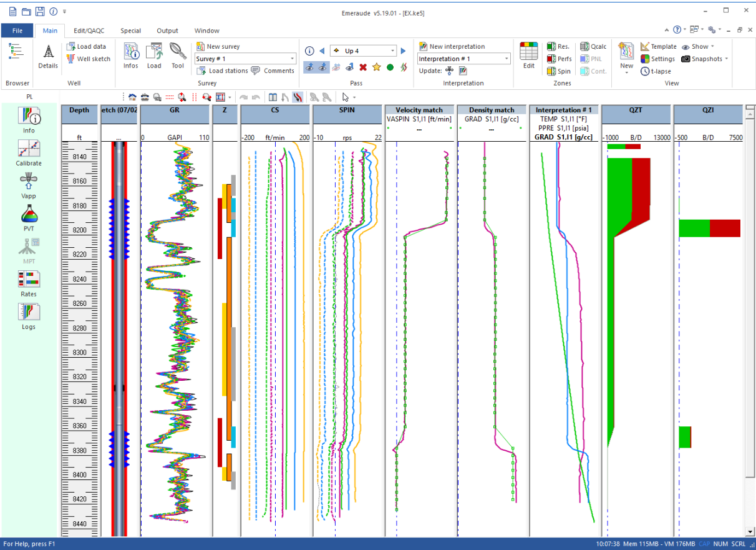The width and height of the screenshot is (756, 550).
Task: Click the star pass icon
Action: click(377, 67)
